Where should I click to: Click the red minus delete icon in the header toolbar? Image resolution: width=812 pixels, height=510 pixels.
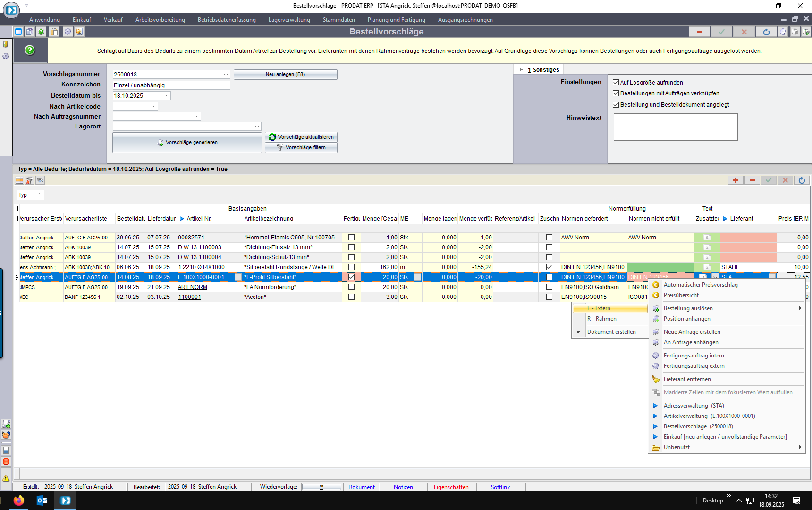click(x=699, y=32)
